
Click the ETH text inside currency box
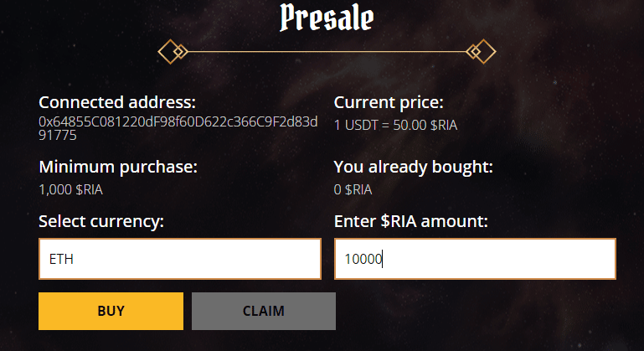[61, 259]
